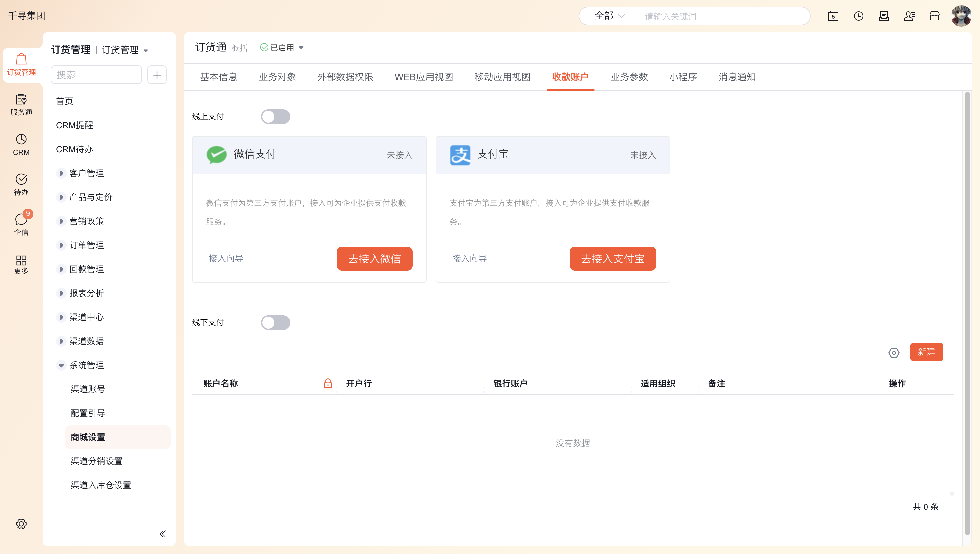Switch to the 外部数据权限 tab
980x554 pixels.
345,77
